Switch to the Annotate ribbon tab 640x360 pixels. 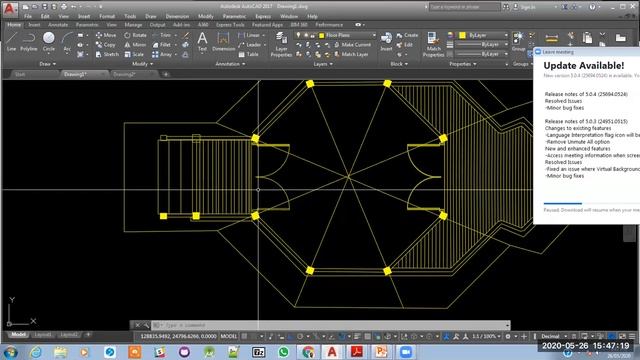click(x=58, y=25)
